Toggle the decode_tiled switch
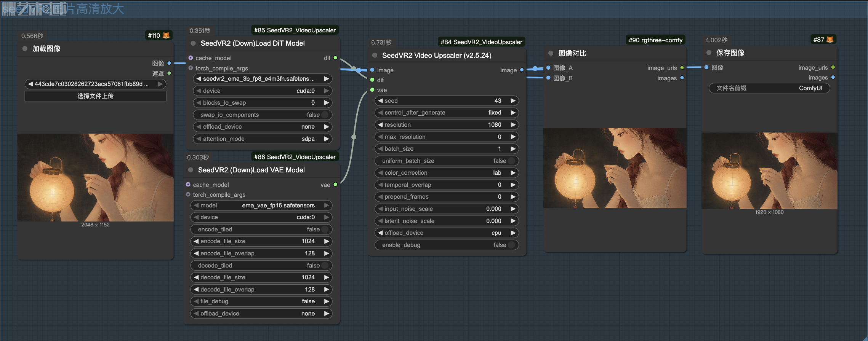Screen dimensions: 868x341 pyautogui.click(x=325, y=266)
